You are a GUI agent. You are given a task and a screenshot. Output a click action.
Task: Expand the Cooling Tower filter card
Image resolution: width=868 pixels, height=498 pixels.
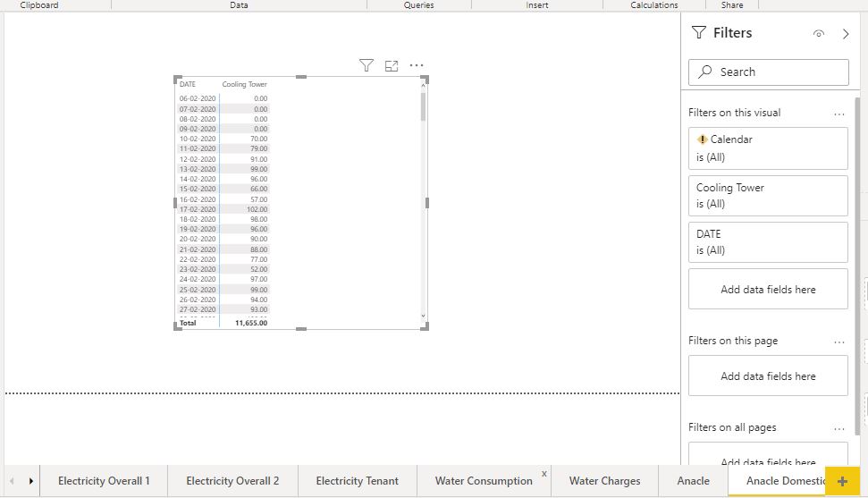pyautogui.click(x=769, y=196)
